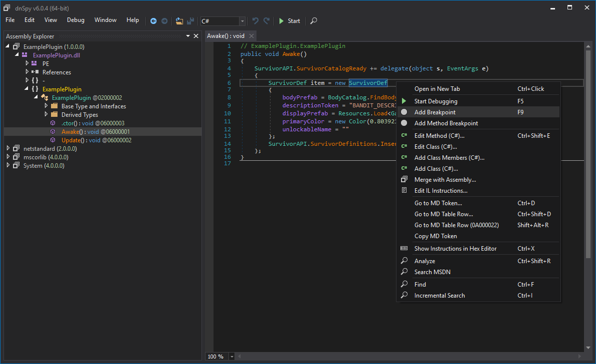
Task: Click the Add Breakpoint circle icon
Action: 404,112
